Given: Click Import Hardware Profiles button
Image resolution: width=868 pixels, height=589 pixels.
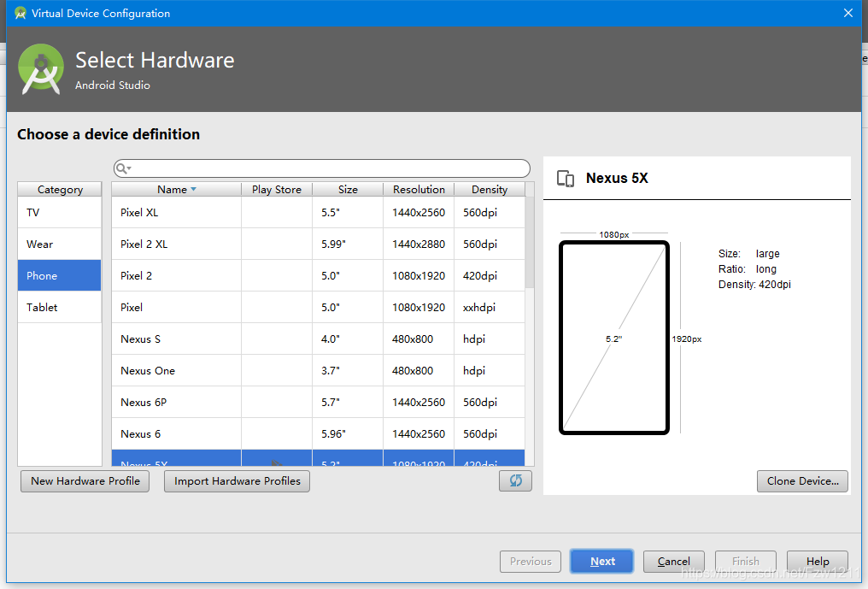Looking at the screenshot, I should coord(237,481).
